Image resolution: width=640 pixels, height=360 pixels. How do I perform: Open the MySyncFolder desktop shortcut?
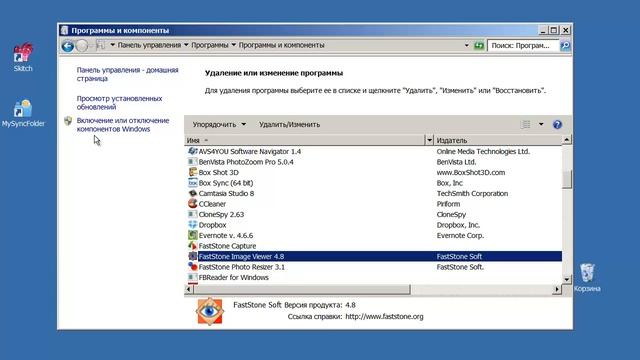pos(23,113)
